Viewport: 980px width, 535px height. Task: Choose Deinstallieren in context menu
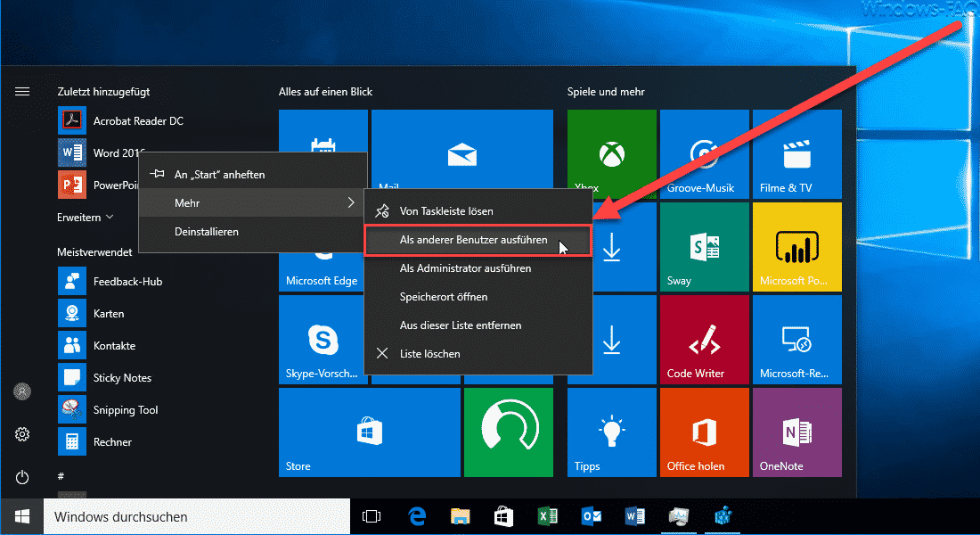point(252,232)
